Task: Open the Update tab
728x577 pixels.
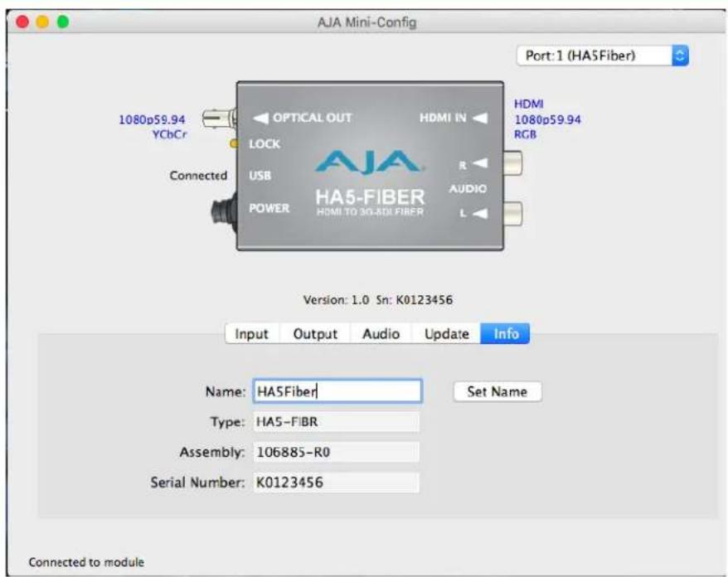Action: [447, 334]
